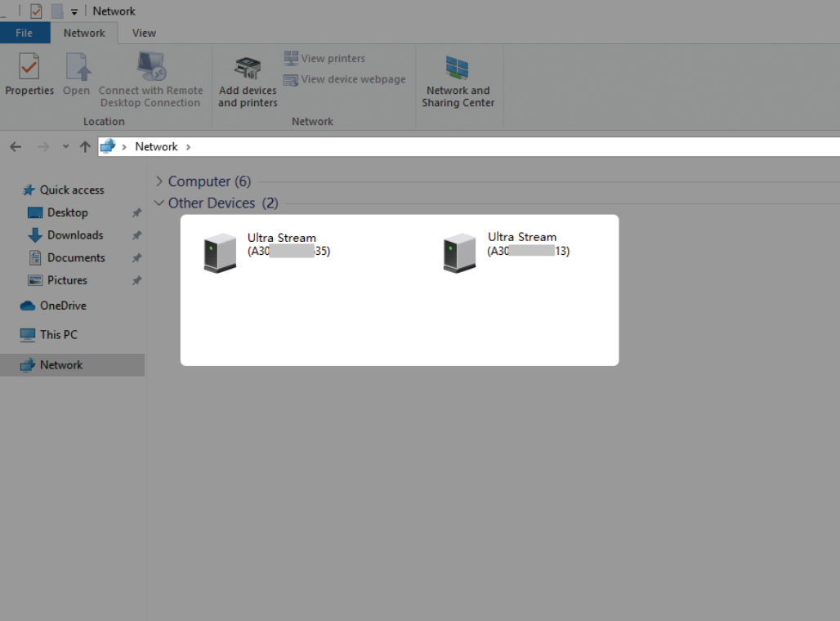Go up one level with up arrow
840x621 pixels.
pos(85,147)
